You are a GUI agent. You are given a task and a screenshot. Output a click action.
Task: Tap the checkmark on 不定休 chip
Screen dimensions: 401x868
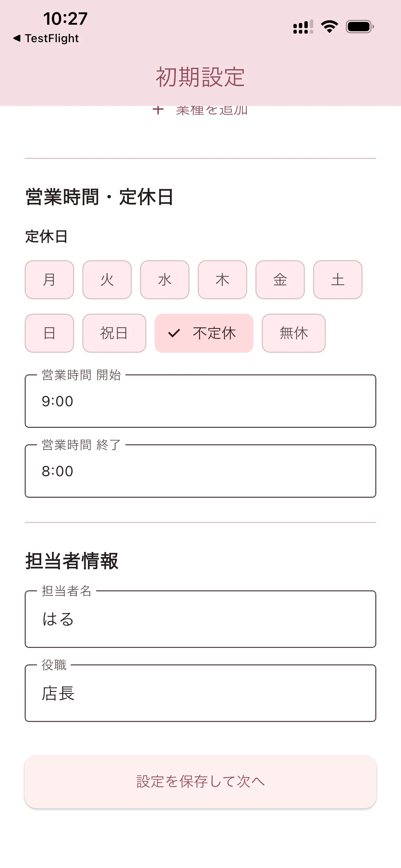pyautogui.click(x=174, y=333)
